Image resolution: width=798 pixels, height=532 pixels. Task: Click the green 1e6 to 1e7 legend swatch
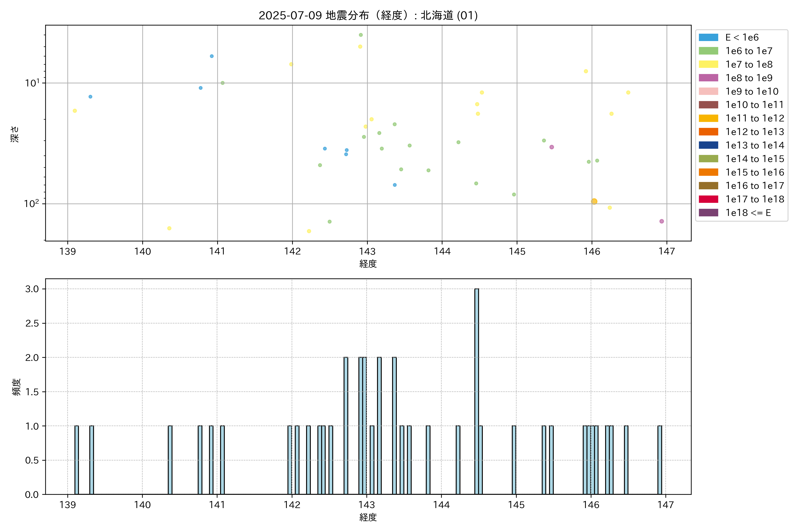708,51
